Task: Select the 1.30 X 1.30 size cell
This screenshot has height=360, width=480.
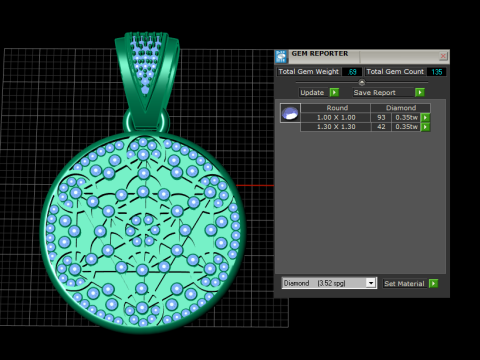Action: click(336, 127)
